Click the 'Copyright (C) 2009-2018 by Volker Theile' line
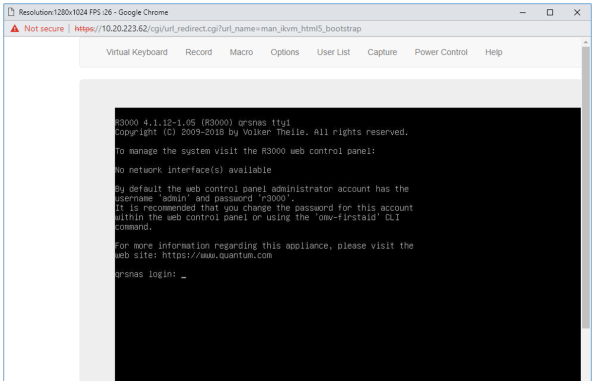Image resolution: width=594 pixels, height=381 pixels. pyautogui.click(x=262, y=132)
